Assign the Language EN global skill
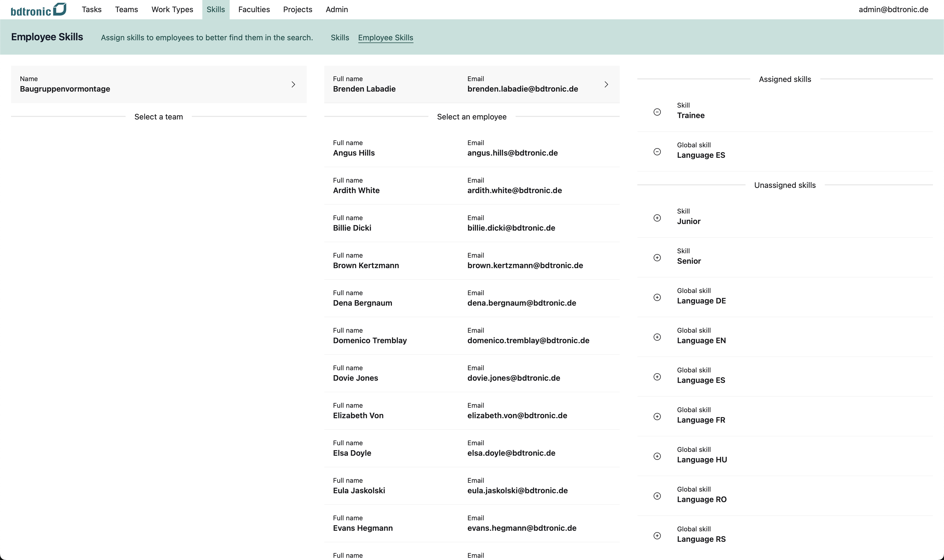Image resolution: width=944 pixels, height=560 pixels. click(657, 337)
